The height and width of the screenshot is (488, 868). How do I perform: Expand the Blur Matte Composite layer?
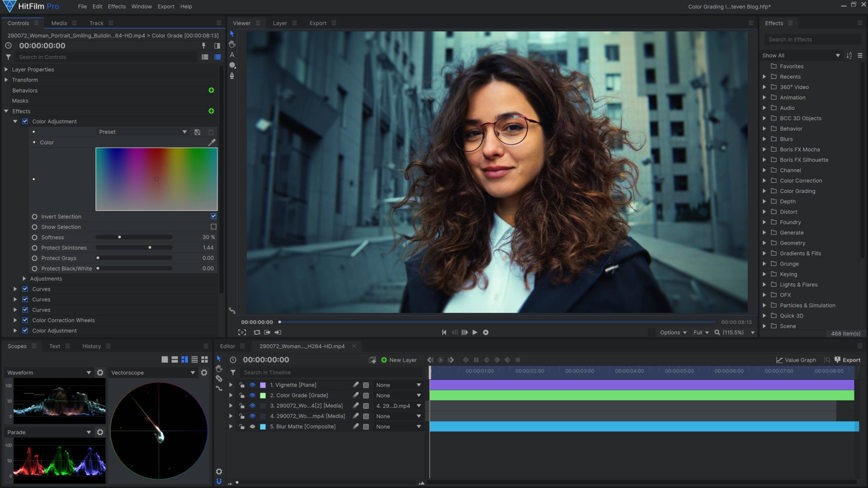231,426
